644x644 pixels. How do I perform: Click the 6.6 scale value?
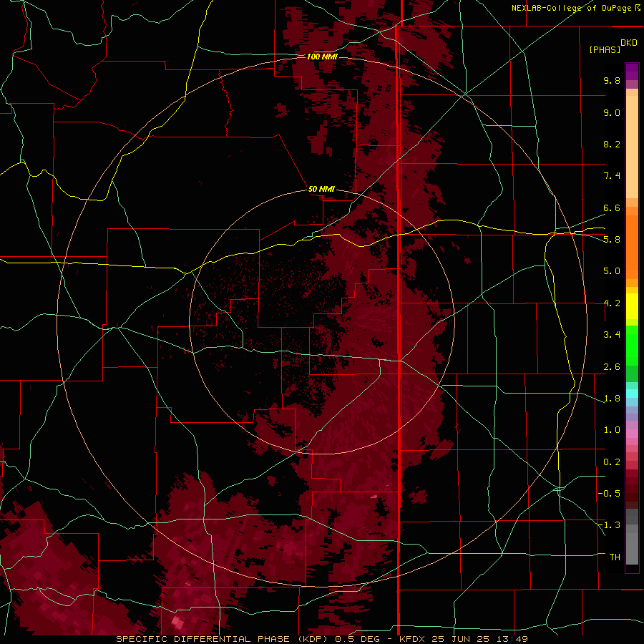(612, 208)
